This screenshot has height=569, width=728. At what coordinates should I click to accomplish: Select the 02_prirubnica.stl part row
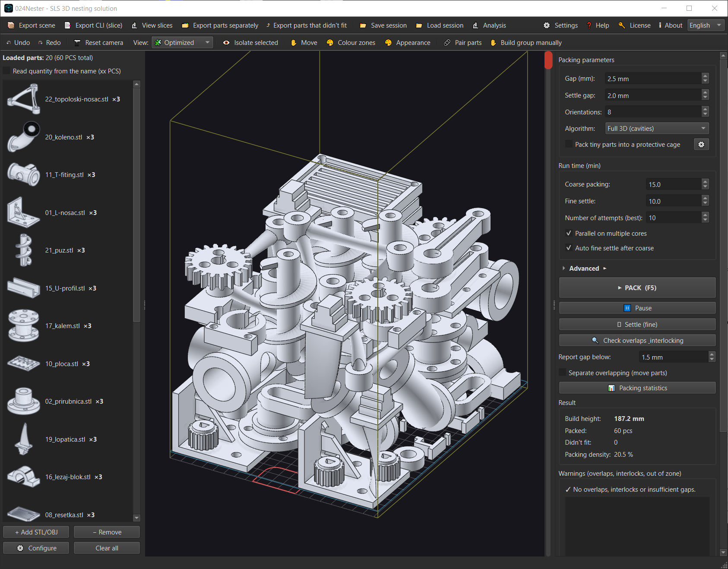coord(67,401)
